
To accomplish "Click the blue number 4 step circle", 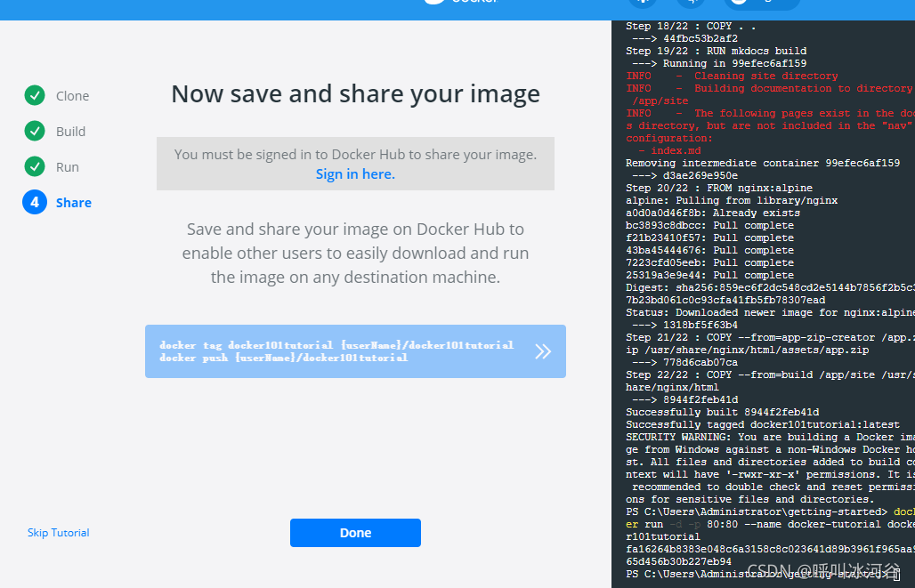I will [x=35, y=203].
